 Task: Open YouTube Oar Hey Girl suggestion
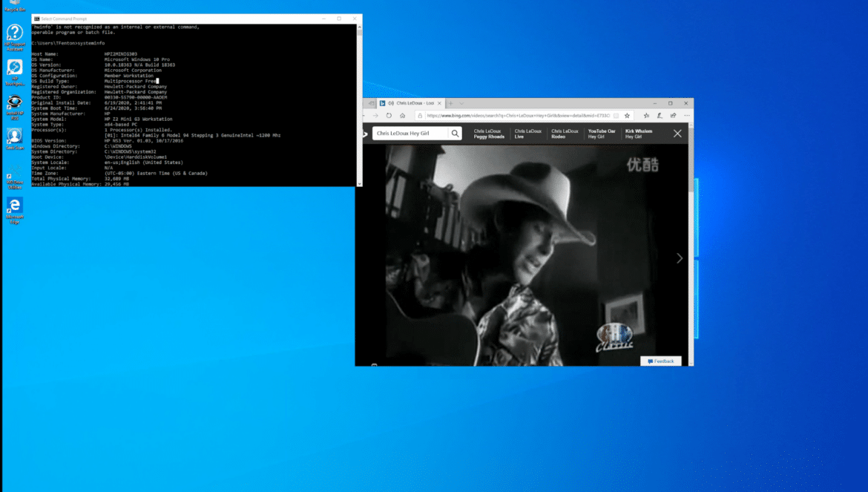(601, 134)
